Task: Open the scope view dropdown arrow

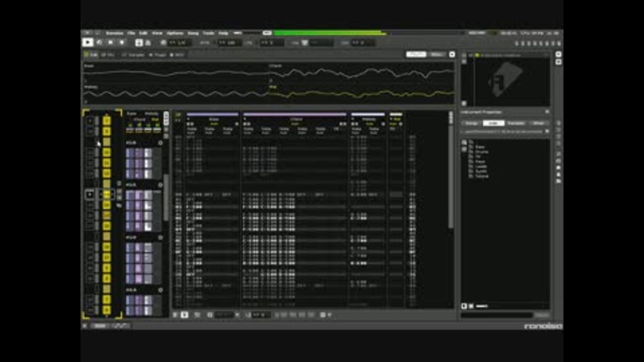Action: [451, 54]
